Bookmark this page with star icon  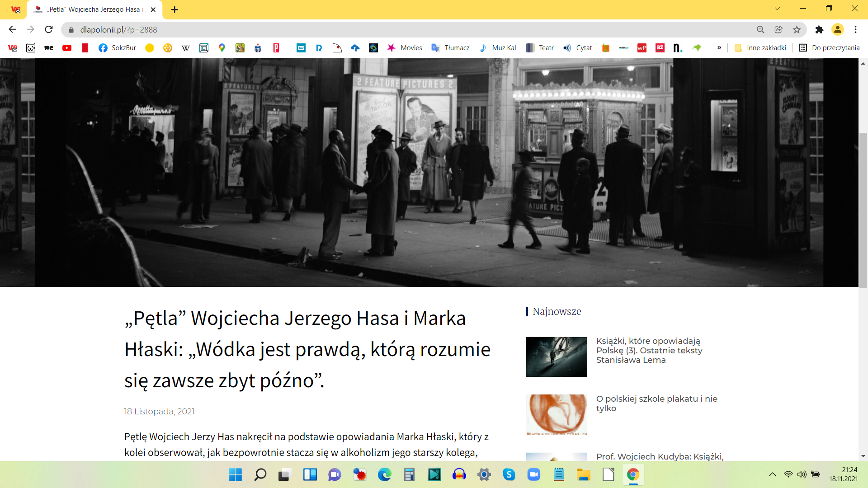point(797,29)
